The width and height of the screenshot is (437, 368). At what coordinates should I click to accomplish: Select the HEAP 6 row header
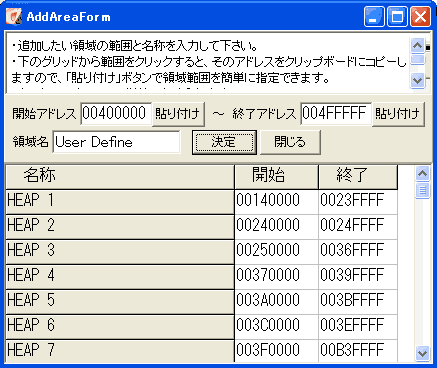120,327
